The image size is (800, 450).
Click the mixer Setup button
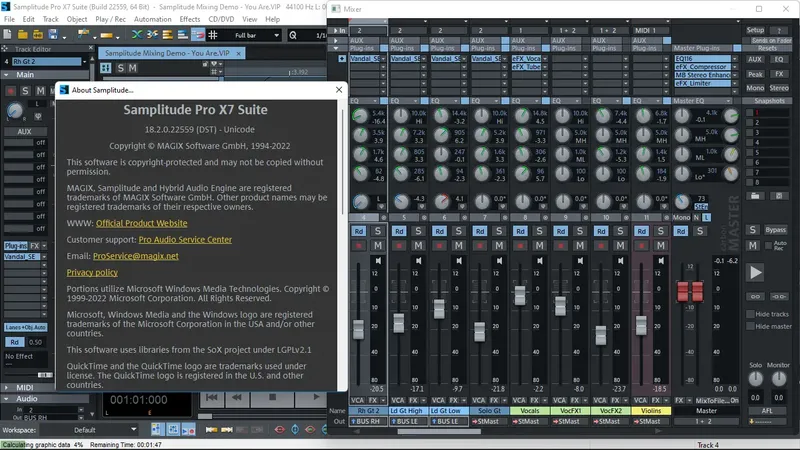pyautogui.click(x=755, y=30)
